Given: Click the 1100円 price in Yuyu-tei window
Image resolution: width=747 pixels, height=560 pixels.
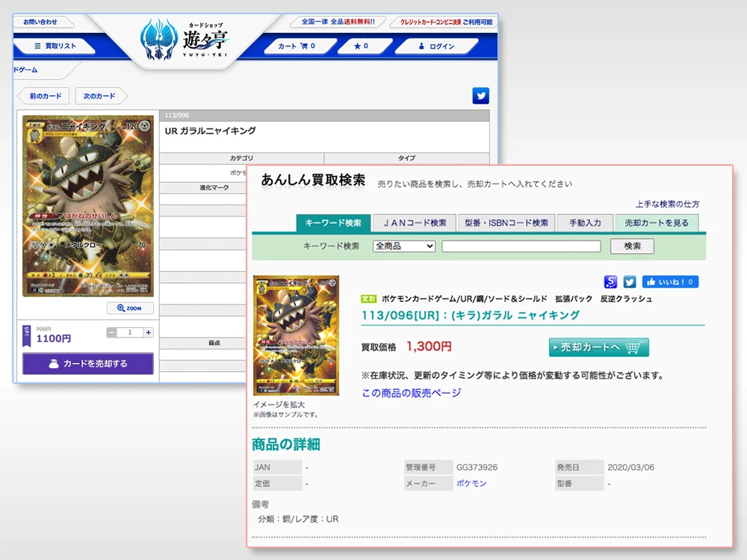Looking at the screenshot, I should pos(53,338).
